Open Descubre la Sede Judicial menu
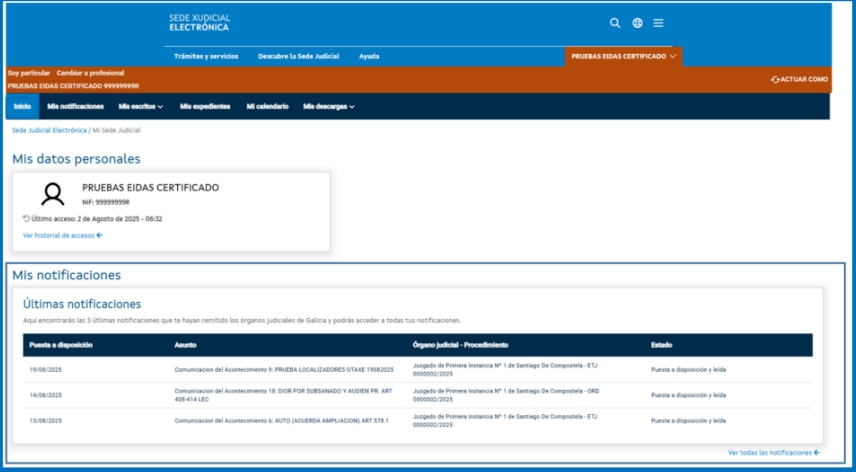The image size is (856, 472). (x=299, y=56)
